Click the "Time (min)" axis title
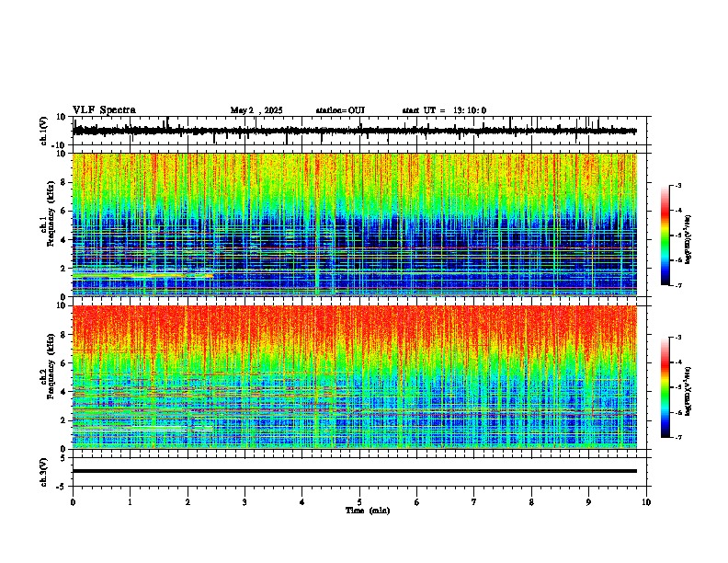 pos(368,511)
